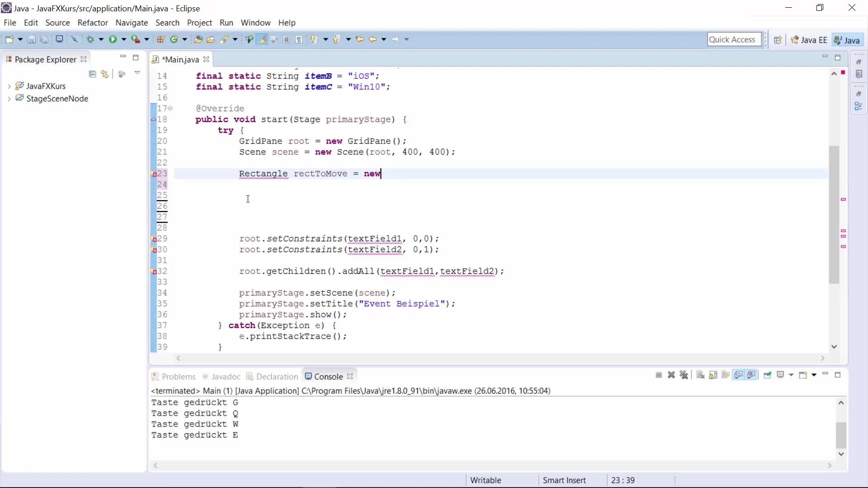Click the Open Type icon
868x488 pixels.
pyautogui.click(x=198, y=39)
